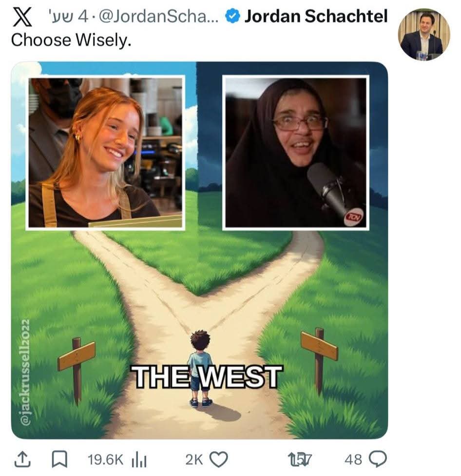Click the 2K likes count
This screenshot has height=476, width=461.
coord(194,459)
